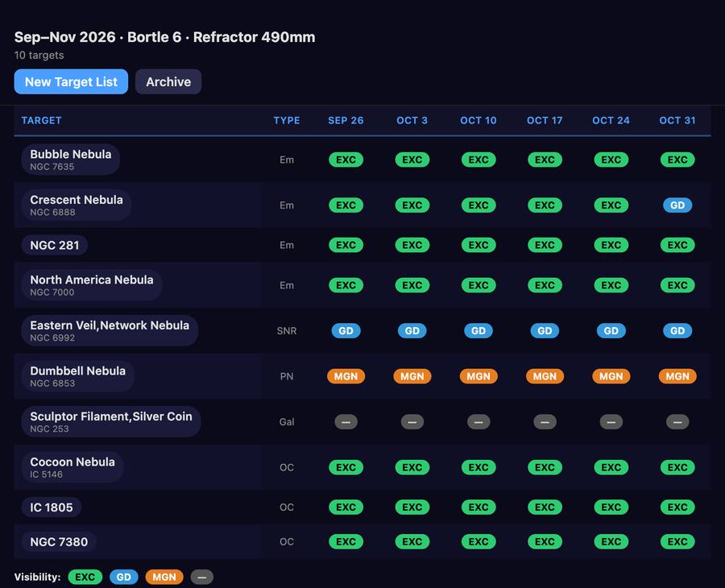Click the NGC 281 target chip
The height and width of the screenshot is (588, 725).
point(55,245)
